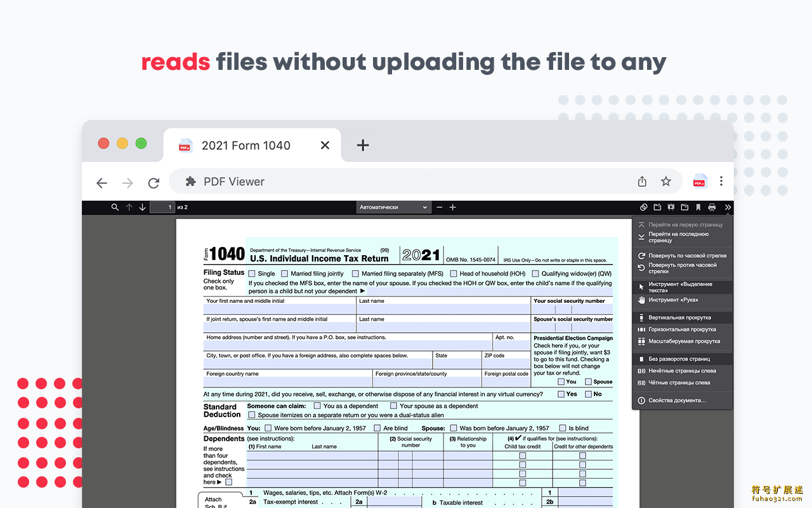Screen dimensions: 812x508
Task: Reload the page with refresh icon
Action: coord(154,183)
